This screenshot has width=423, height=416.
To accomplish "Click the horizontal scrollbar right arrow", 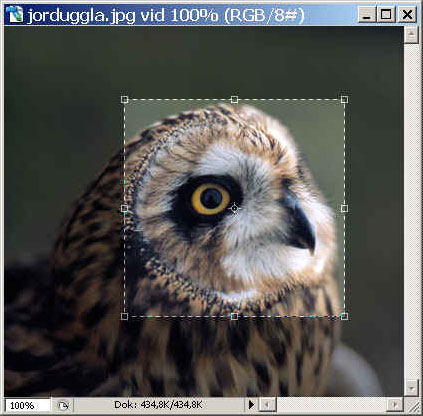I will [395, 405].
